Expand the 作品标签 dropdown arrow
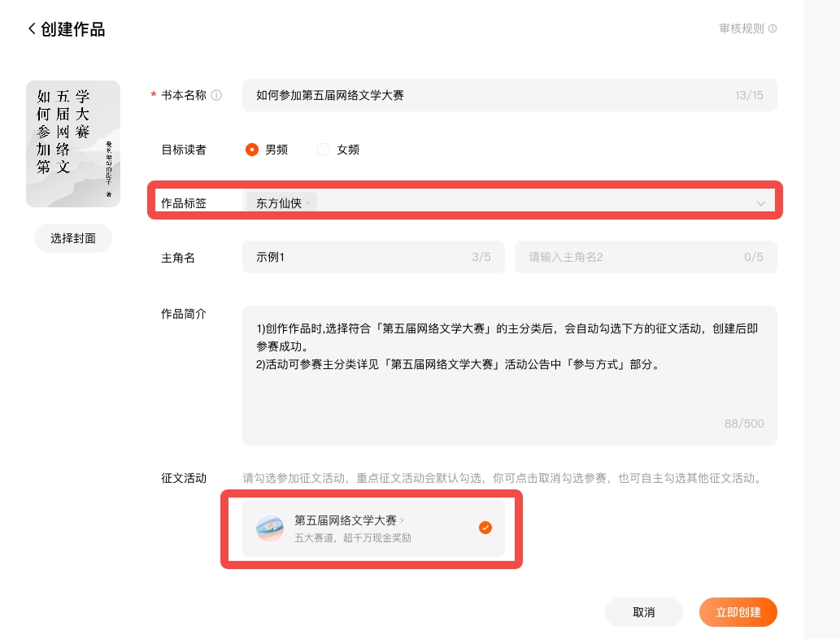The image size is (840, 639). click(761, 203)
